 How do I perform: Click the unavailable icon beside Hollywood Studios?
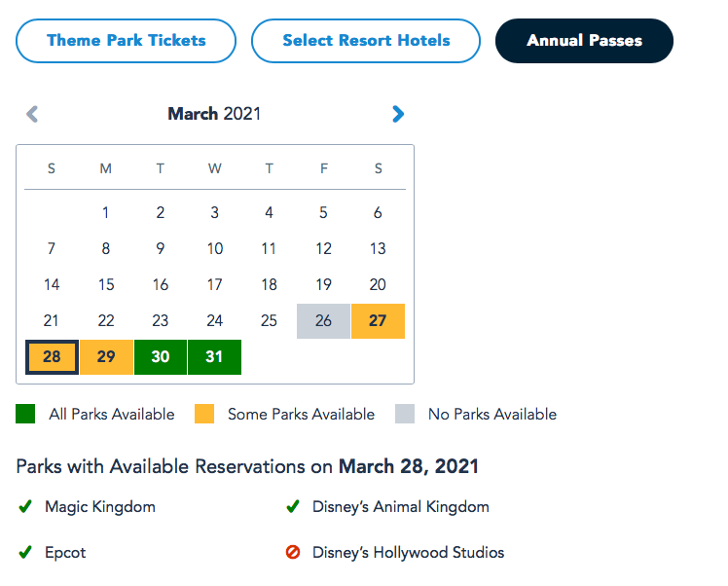point(292,552)
